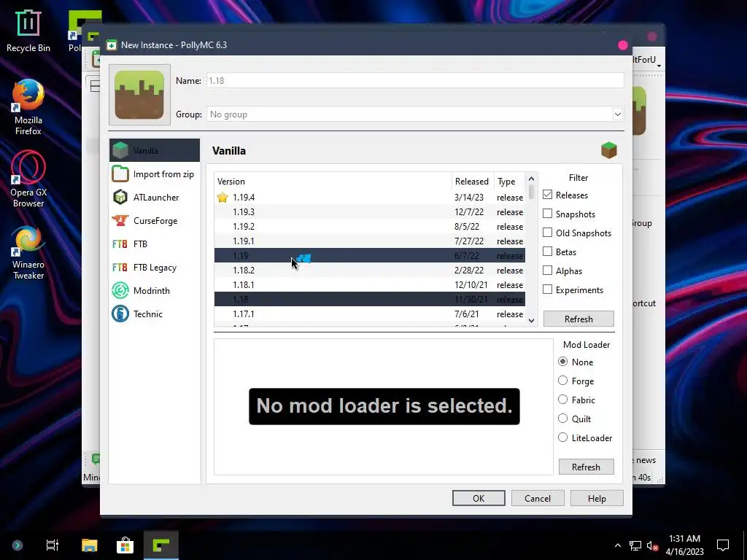Select the FTB modpack source
This screenshot has height=560, width=747.
(155, 244)
